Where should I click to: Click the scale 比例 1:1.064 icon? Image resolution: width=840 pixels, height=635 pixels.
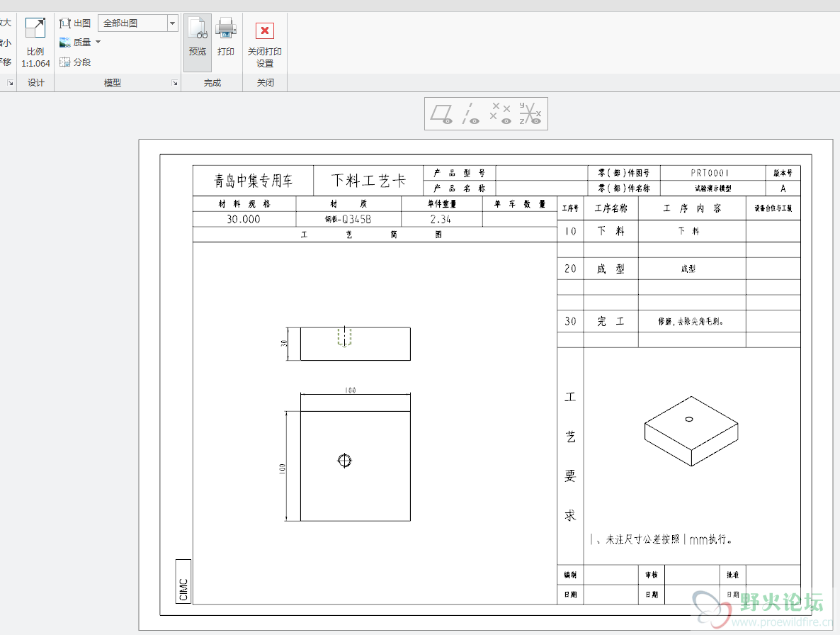[35, 28]
